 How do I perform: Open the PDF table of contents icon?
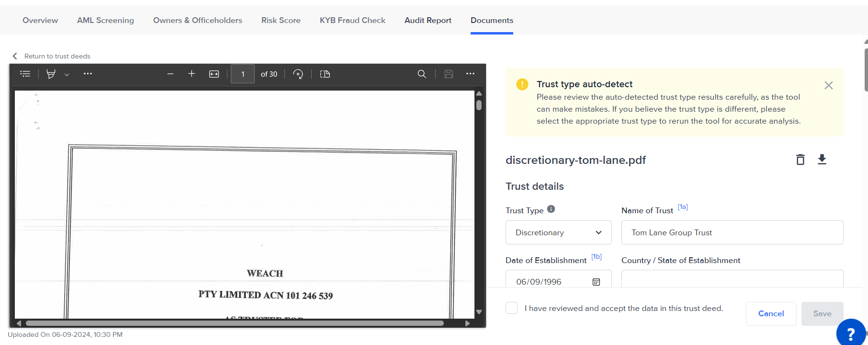click(x=25, y=74)
